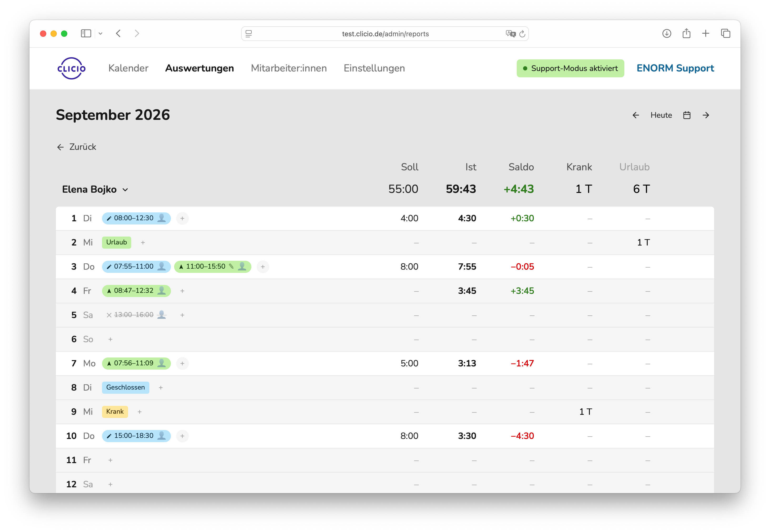
Task: Click Support-Modus aktiviert badge
Action: (570, 68)
